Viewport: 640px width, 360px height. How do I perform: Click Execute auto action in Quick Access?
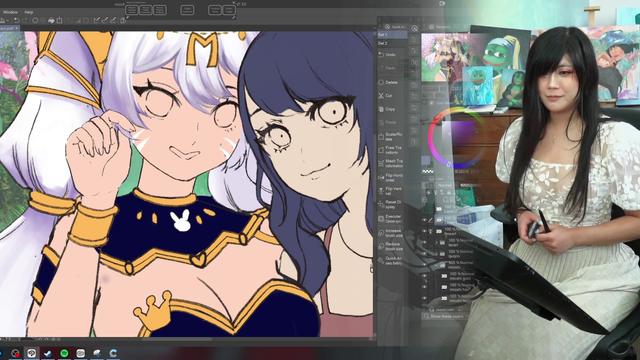pos(391,218)
